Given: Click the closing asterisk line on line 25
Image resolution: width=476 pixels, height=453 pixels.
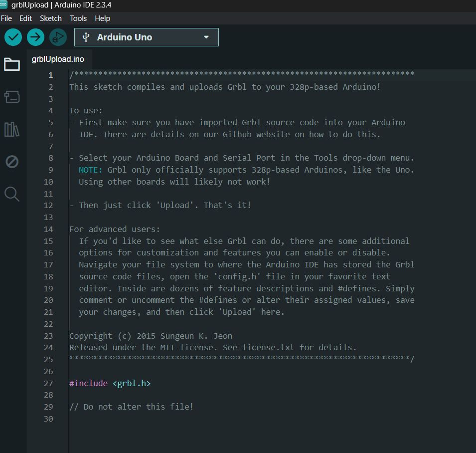Looking at the screenshot, I should point(242,359).
